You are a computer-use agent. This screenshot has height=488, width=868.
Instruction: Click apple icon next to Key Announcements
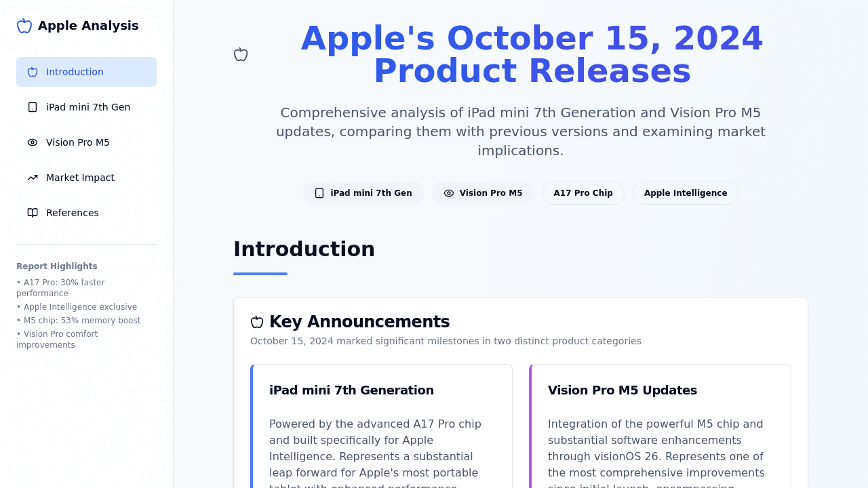[257, 322]
